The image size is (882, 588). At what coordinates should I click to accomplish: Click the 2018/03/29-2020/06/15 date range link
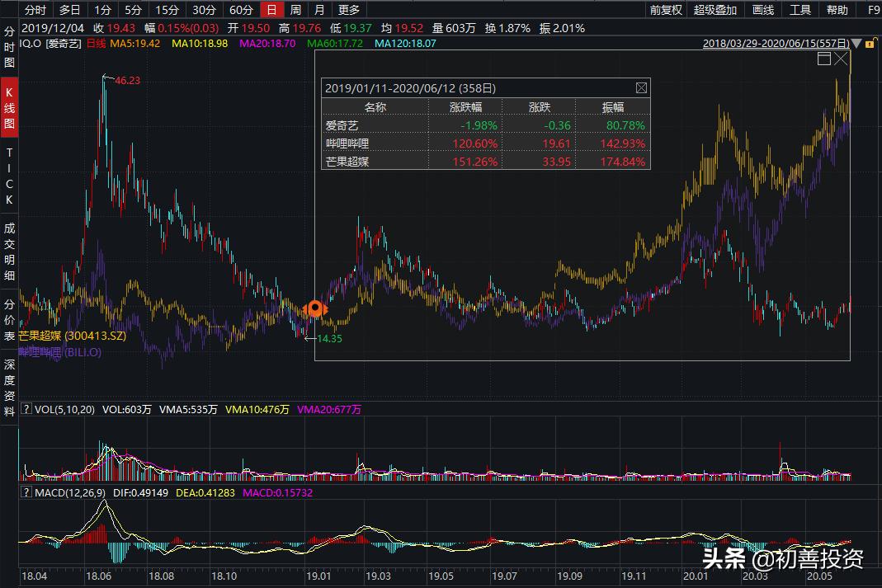776,43
